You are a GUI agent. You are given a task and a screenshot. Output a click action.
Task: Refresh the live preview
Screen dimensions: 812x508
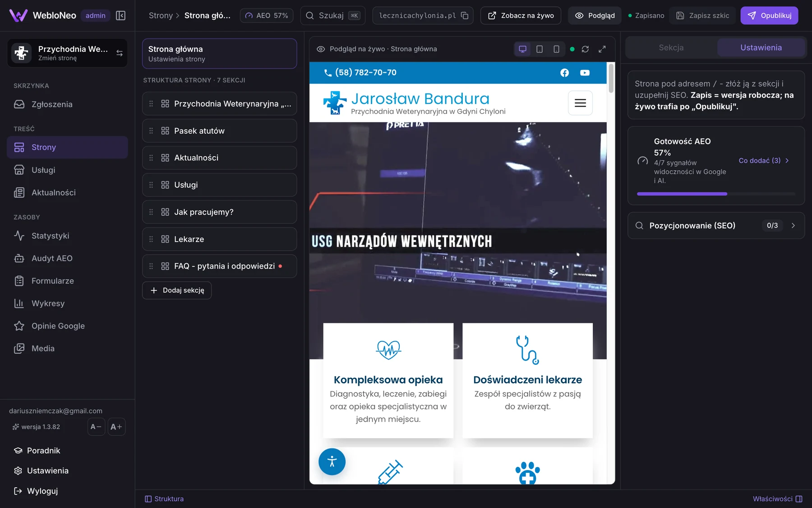[x=585, y=49]
